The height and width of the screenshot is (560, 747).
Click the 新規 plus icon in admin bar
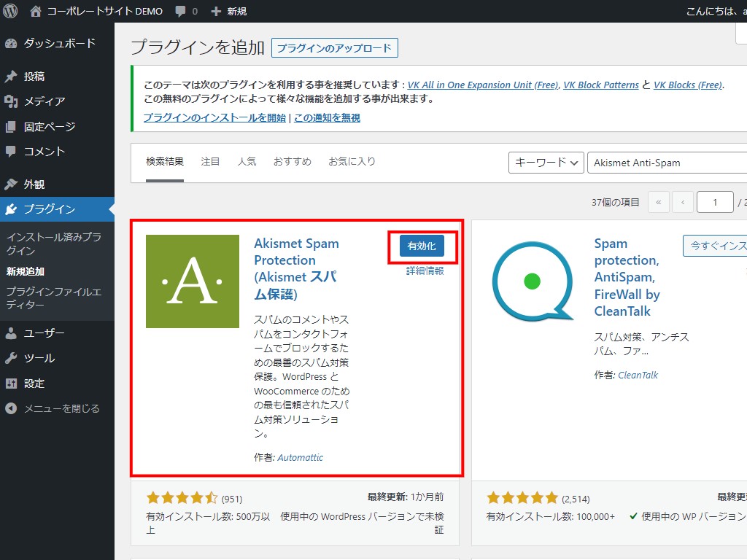tap(215, 11)
